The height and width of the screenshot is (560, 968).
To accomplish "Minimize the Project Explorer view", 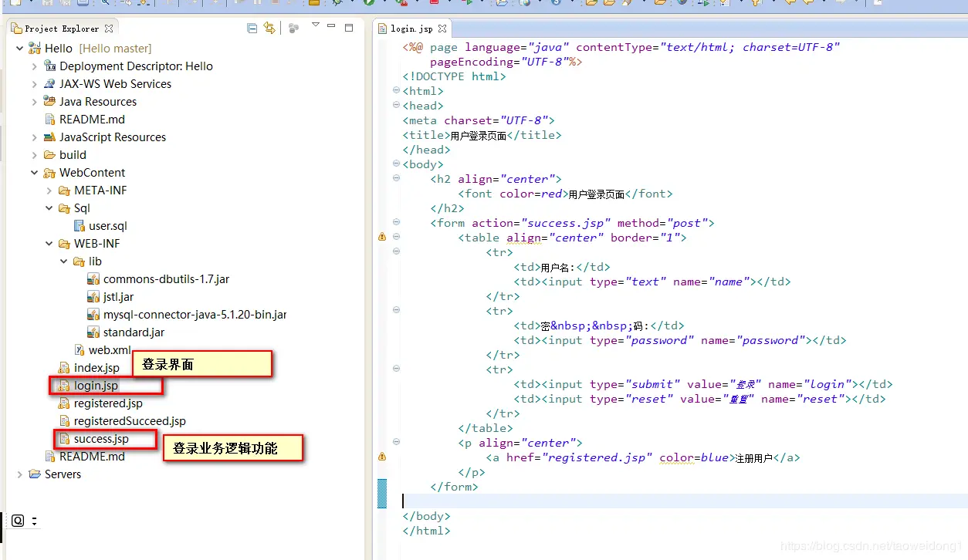I will 331,27.
